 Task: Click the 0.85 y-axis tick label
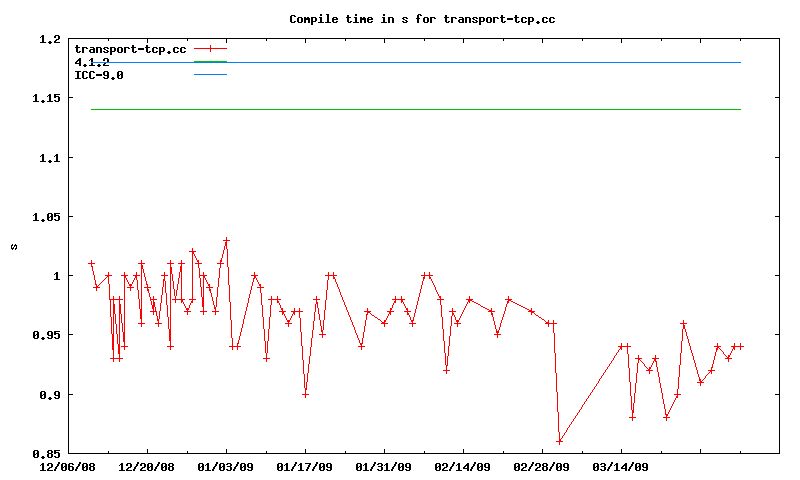[46, 454]
